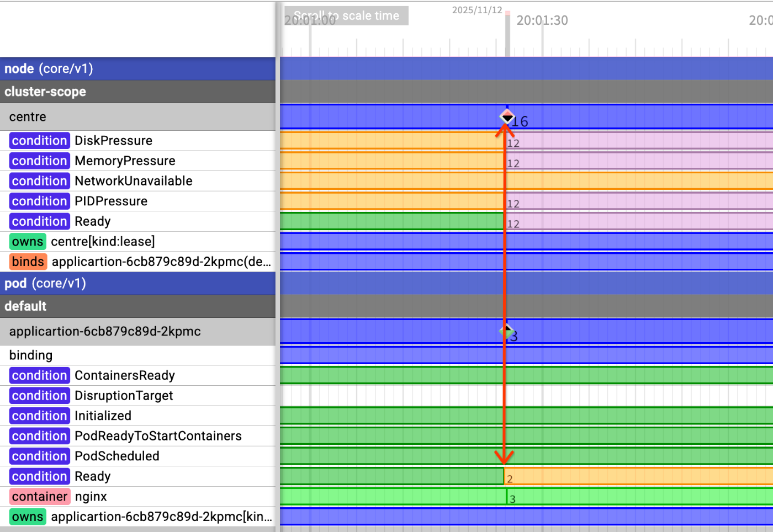
Task: Select the DiskPressure condition row
Action: [137, 141]
